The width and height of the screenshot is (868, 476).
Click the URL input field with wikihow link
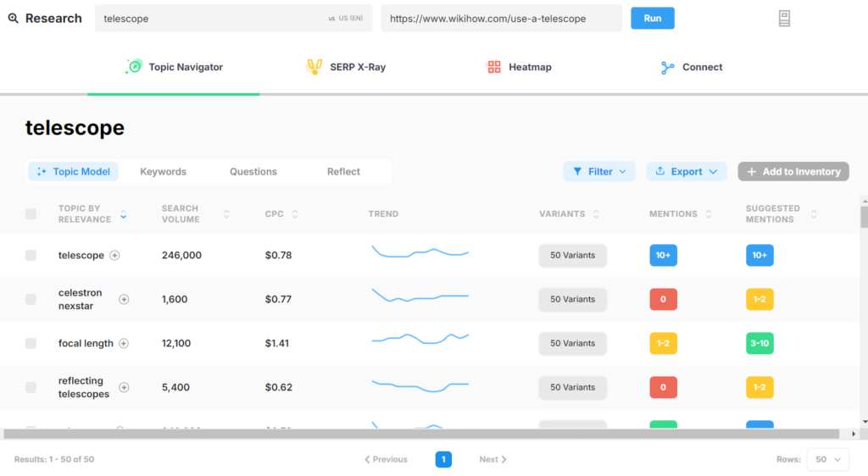501,19
